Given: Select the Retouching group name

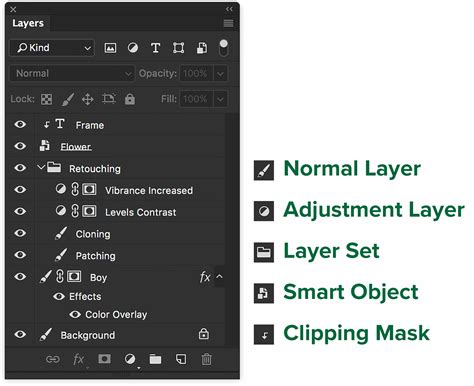Looking at the screenshot, I should click(95, 169).
